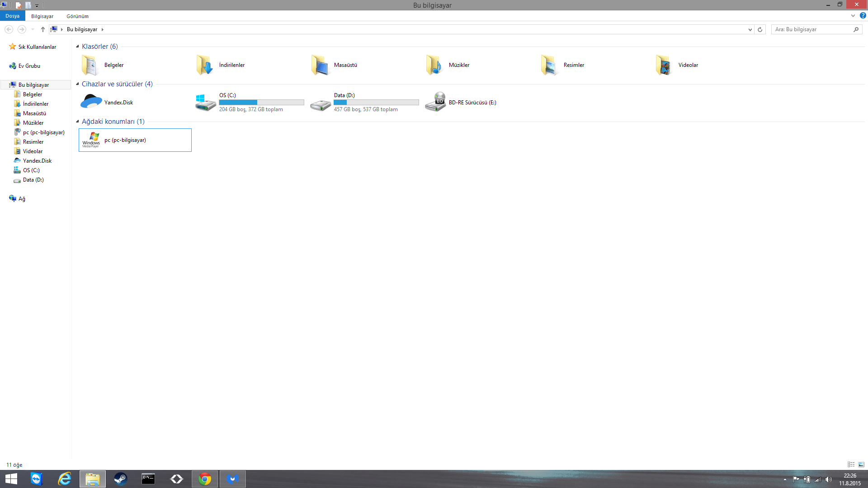868x488 pixels.
Task: Open the Yandex.Disk drive icon
Action: (x=91, y=102)
